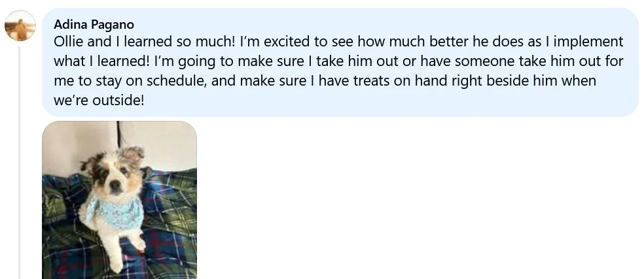Open Adina Pagano's profile via name link
Screen dimensions: 644x279
coord(94,24)
